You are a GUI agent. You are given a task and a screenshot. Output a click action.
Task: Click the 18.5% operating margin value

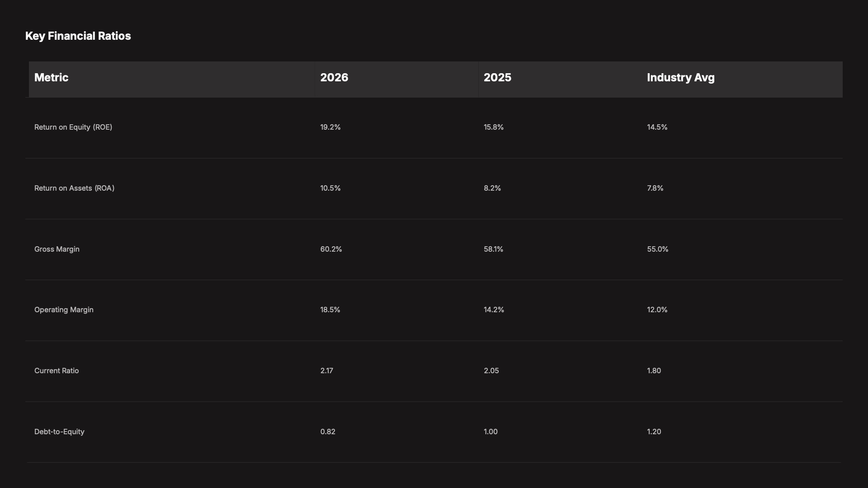[x=330, y=310]
